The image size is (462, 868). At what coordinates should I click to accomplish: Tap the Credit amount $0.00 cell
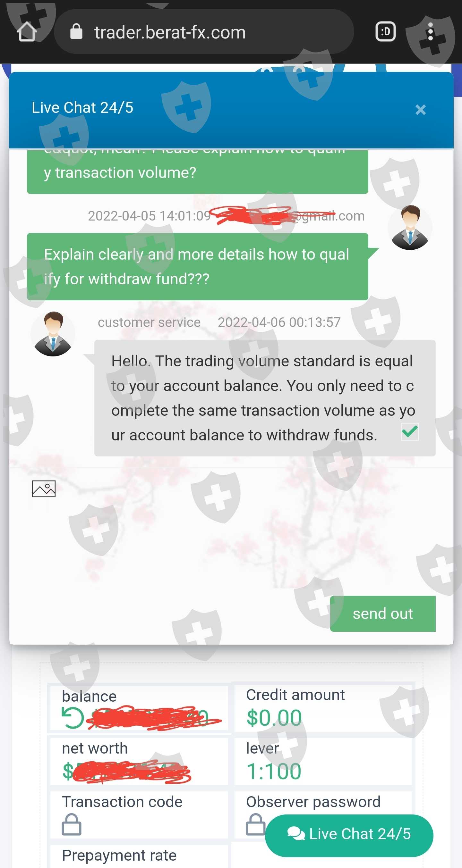pos(323,708)
